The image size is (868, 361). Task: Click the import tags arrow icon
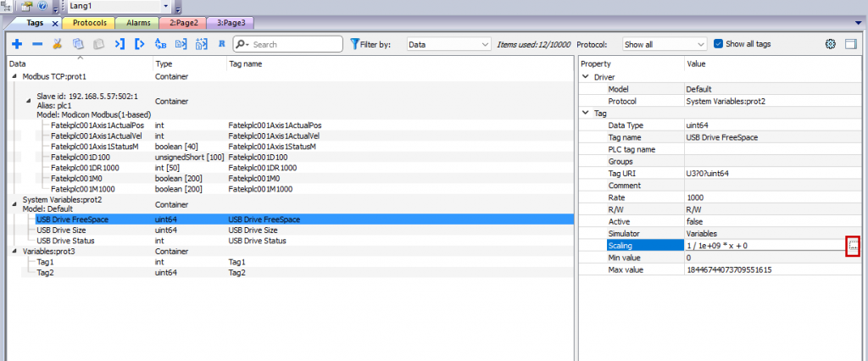(x=120, y=44)
